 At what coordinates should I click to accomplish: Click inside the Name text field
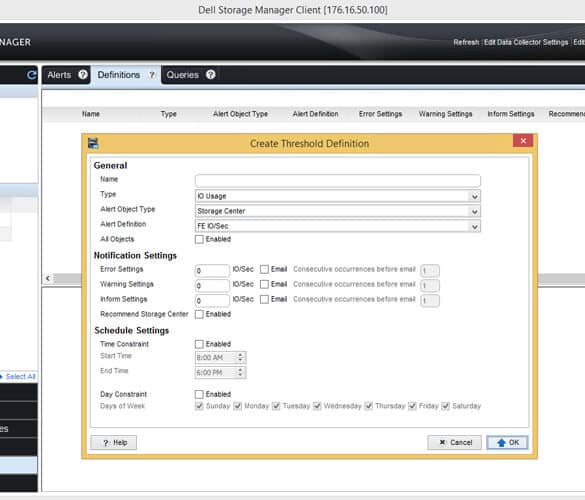pyautogui.click(x=338, y=181)
